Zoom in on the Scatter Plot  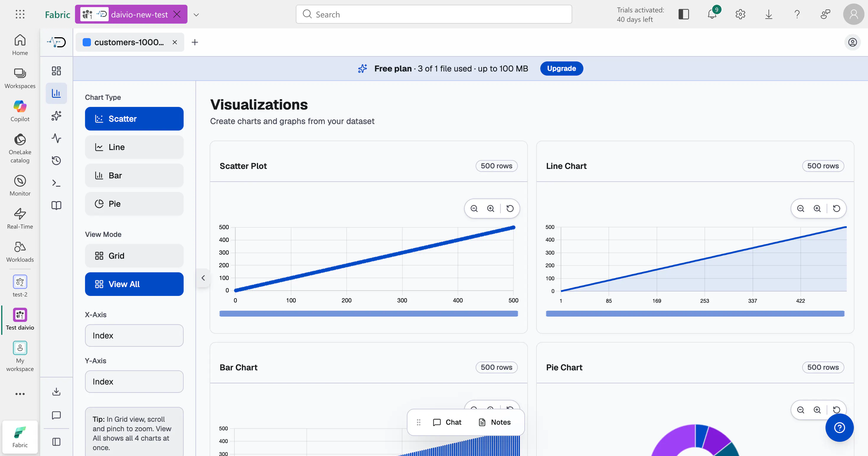pos(491,208)
